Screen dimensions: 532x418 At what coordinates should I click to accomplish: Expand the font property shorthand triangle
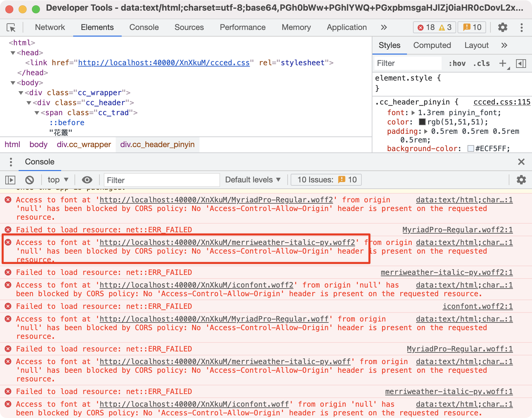point(413,113)
